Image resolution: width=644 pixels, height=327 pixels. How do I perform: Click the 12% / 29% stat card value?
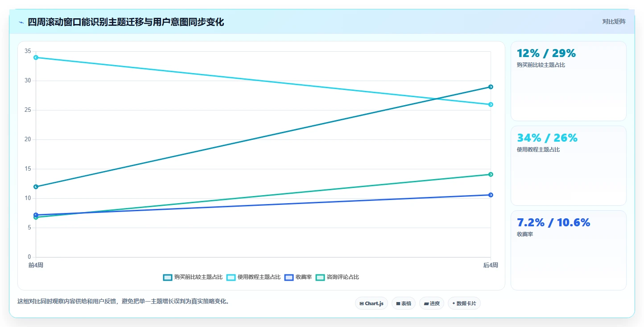[546, 53]
